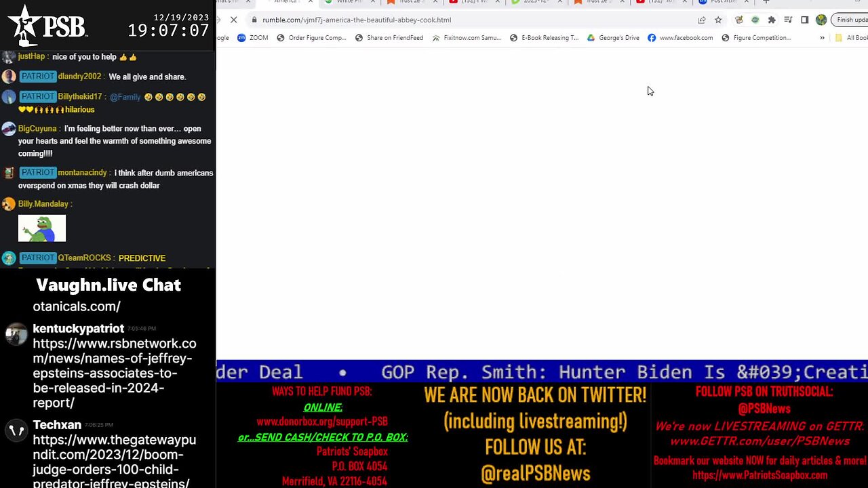Click the rumble.com address bar URL
The height and width of the screenshot is (488, 868).
pyautogui.click(x=357, y=20)
